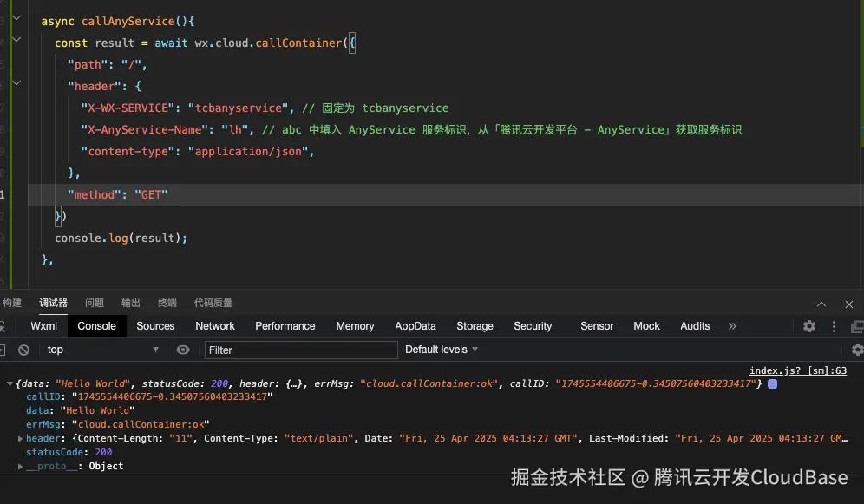Open the Network tab

tap(215, 326)
